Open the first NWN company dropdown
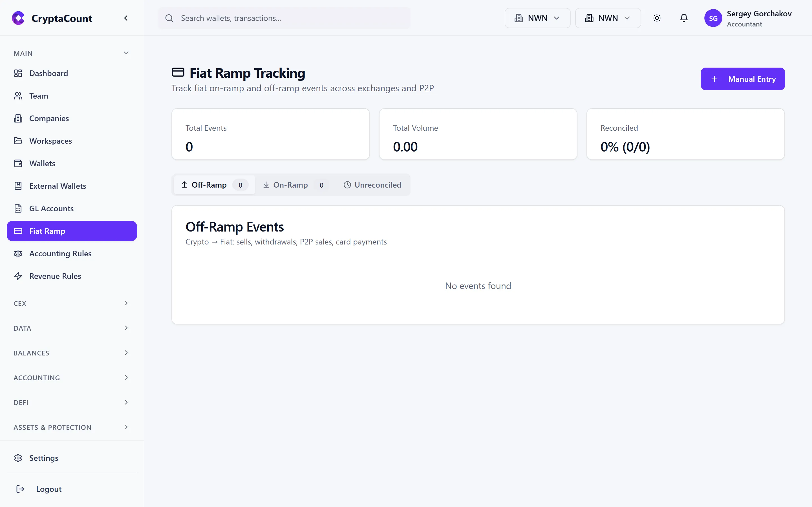This screenshot has height=507, width=812. 537,18
